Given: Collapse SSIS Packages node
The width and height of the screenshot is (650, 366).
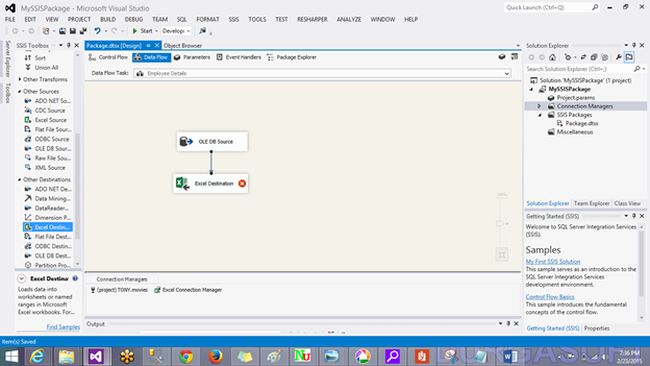Looking at the screenshot, I should pos(539,115).
